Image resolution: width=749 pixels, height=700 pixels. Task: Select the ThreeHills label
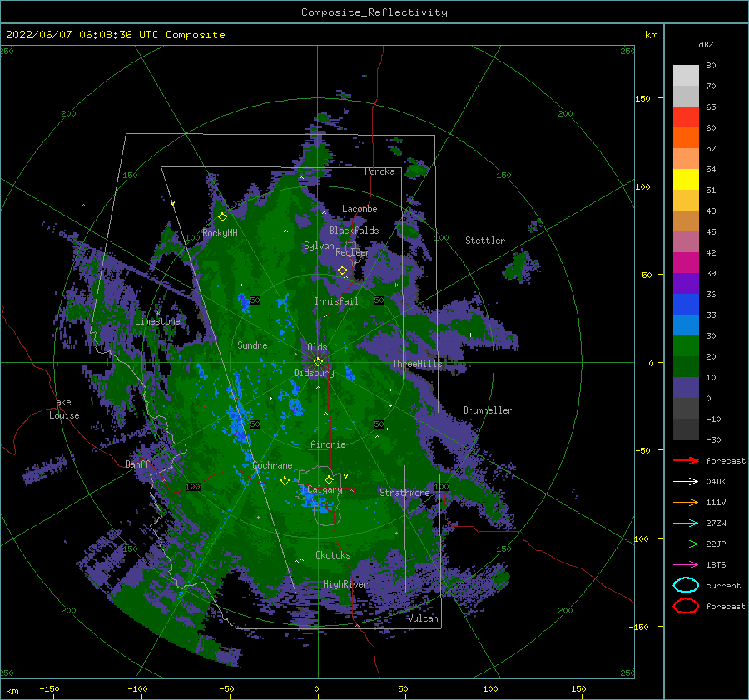click(418, 364)
